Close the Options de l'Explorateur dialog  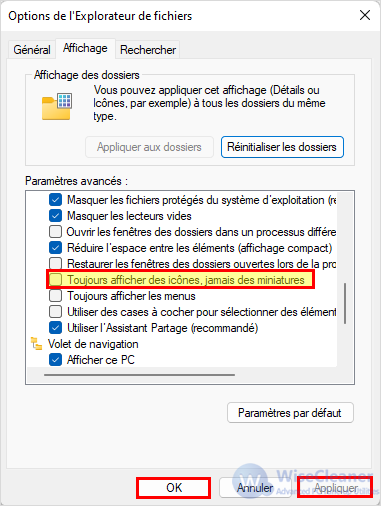[365, 15]
